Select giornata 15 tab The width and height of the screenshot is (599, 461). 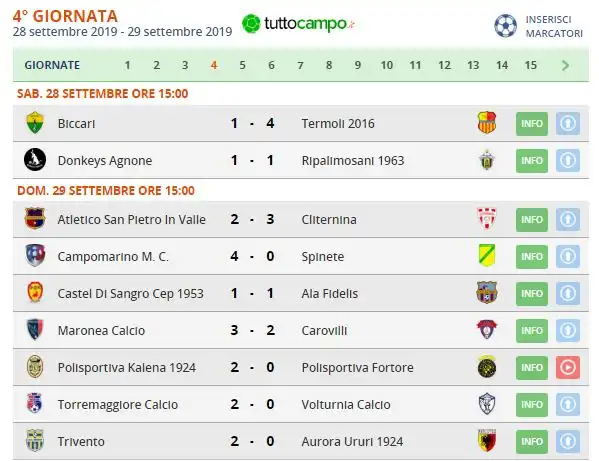[531, 65]
